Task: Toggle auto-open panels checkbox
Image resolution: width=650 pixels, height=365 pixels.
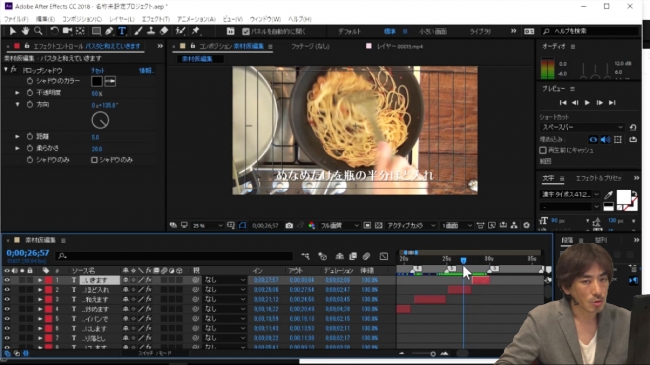Action: [x=245, y=32]
